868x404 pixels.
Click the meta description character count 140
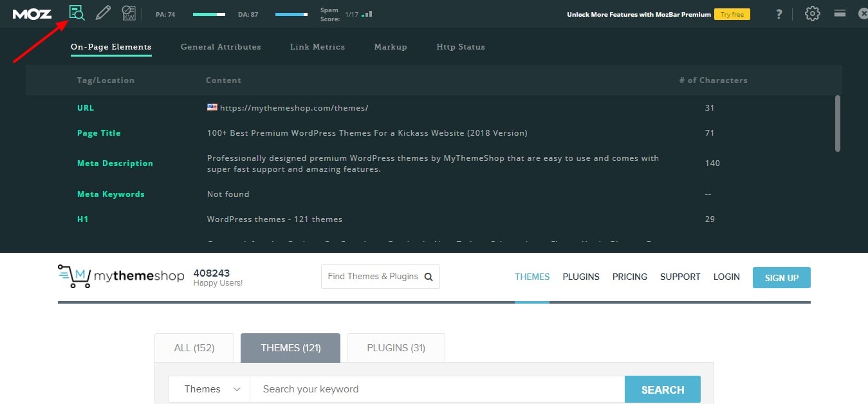712,163
